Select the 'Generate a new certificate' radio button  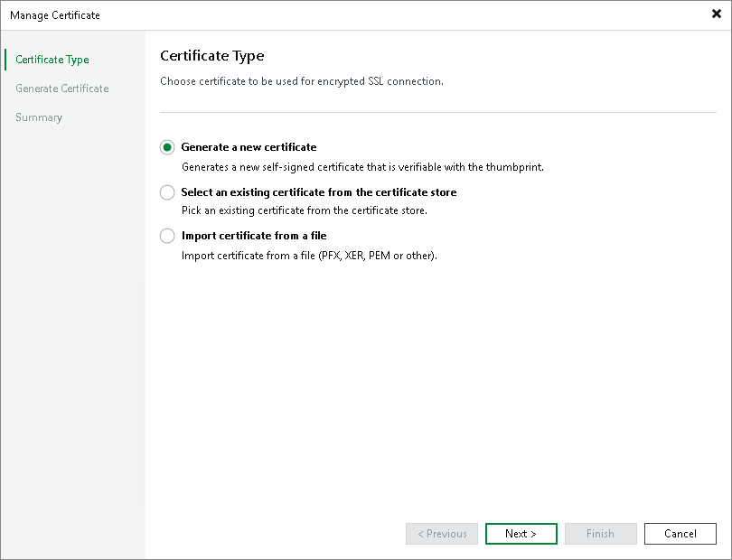167,146
